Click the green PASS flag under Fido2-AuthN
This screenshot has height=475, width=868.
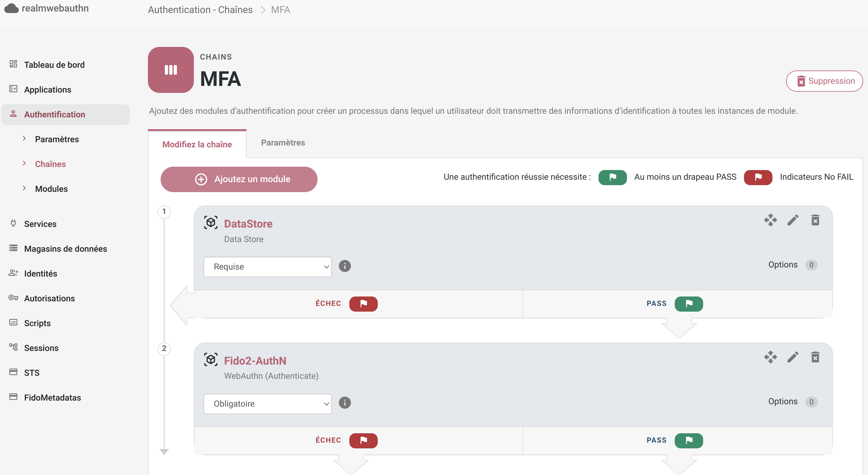tap(689, 441)
